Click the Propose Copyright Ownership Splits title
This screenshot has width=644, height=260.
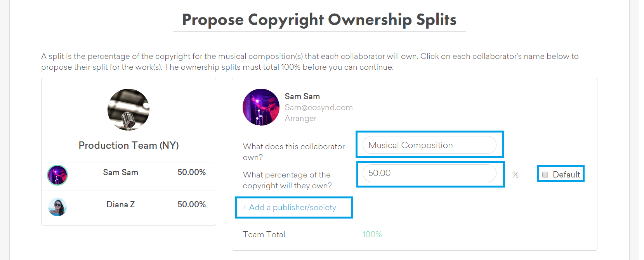pos(319,20)
